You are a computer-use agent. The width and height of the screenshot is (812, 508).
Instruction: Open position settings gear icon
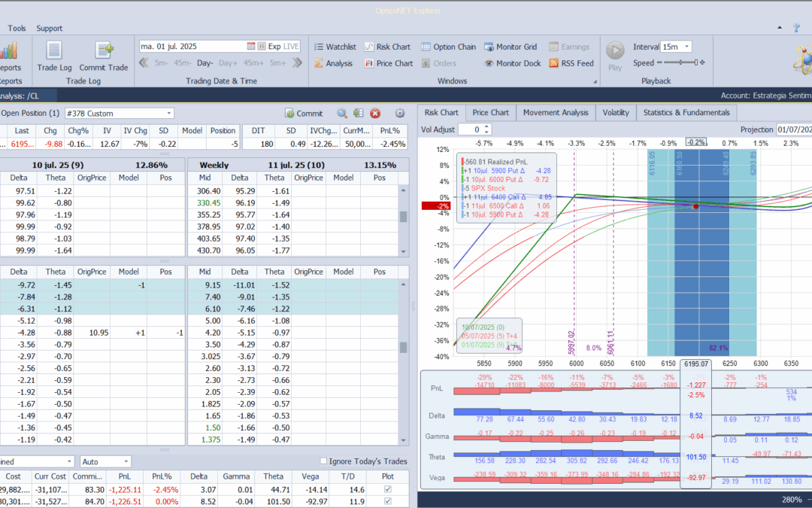[x=400, y=114]
